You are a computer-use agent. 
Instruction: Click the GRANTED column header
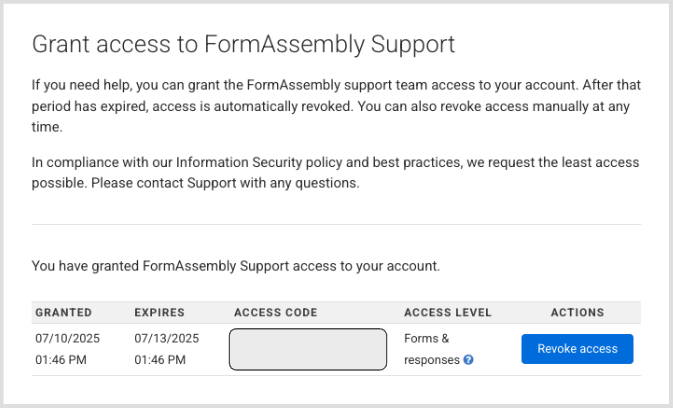click(x=64, y=313)
